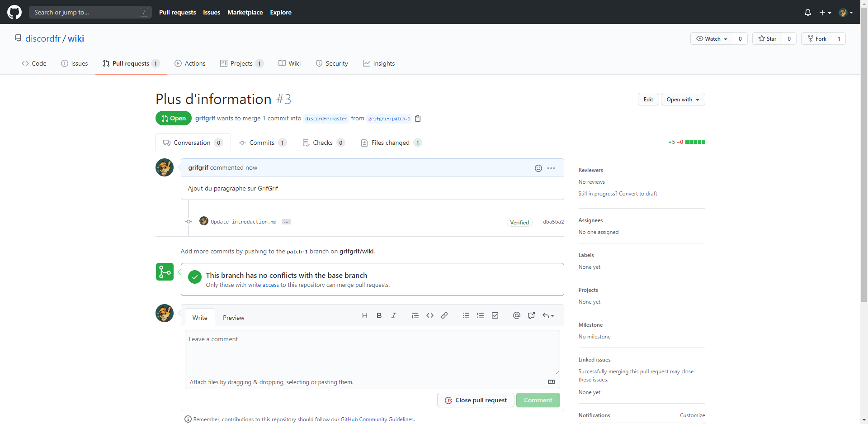
Task: Edit the pull request title
Action: click(x=648, y=100)
